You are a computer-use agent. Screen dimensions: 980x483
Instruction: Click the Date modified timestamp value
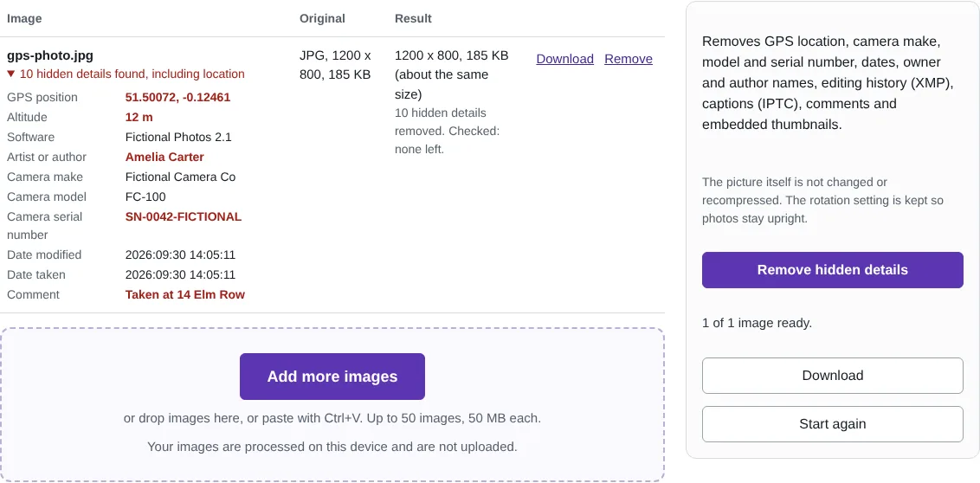(180, 255)
